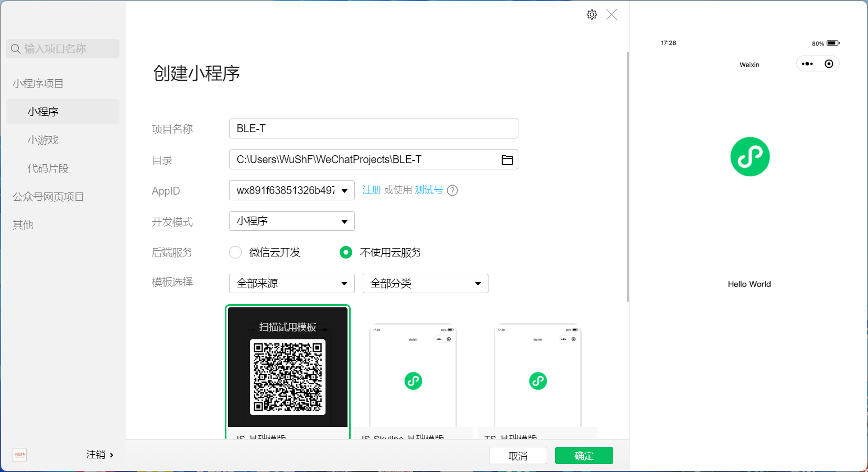Click the dialog vertical scrollbar

(x=628, y=177)
